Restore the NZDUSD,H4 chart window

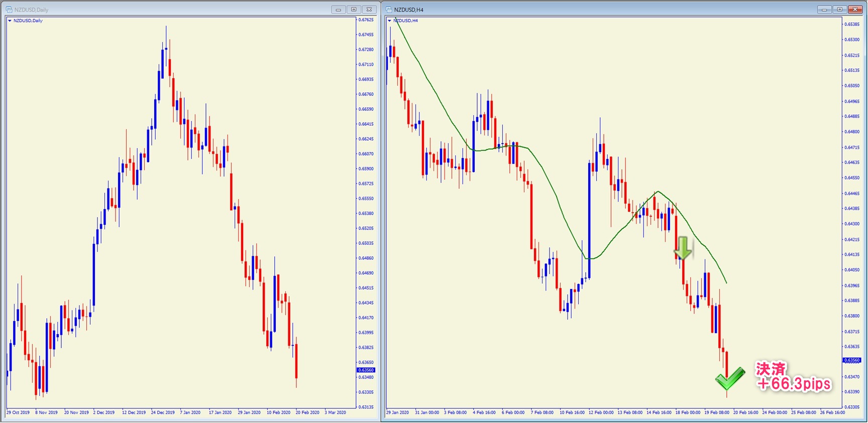click(839, 10)
